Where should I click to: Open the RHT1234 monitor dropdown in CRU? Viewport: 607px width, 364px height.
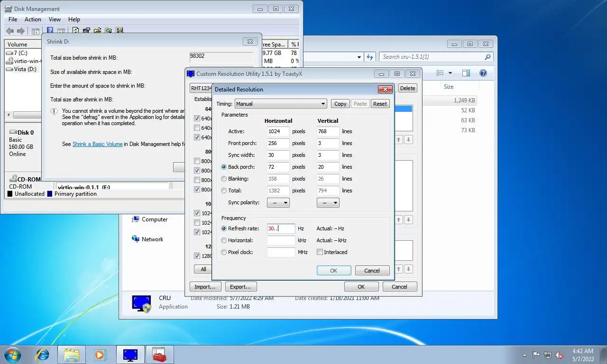click(201, 88)
